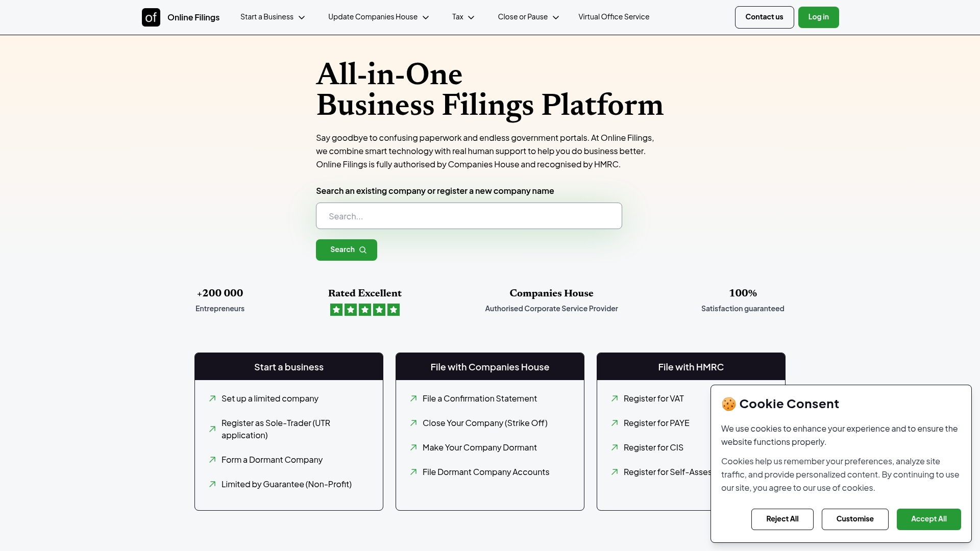The height and width of the screenshot is (551, 980).
Task: Click the green Trustpilot rating stars
Action: (365, 310)
